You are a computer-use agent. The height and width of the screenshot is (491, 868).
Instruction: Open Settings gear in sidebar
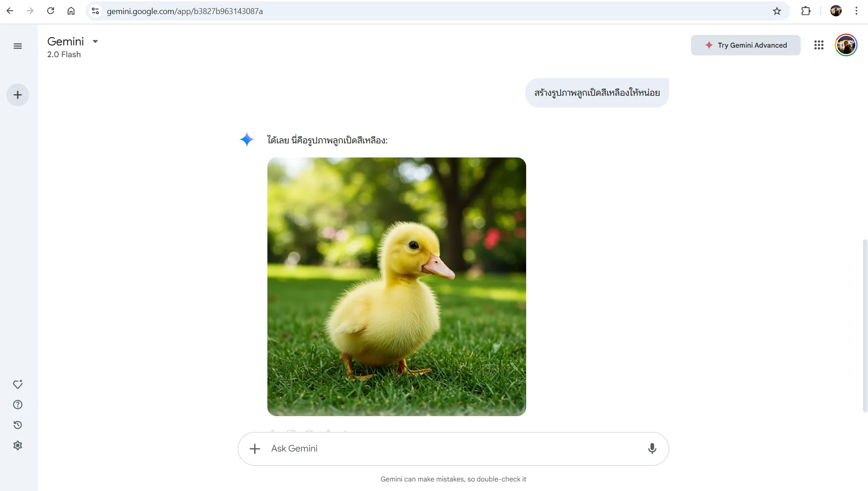tap(18, 446)
